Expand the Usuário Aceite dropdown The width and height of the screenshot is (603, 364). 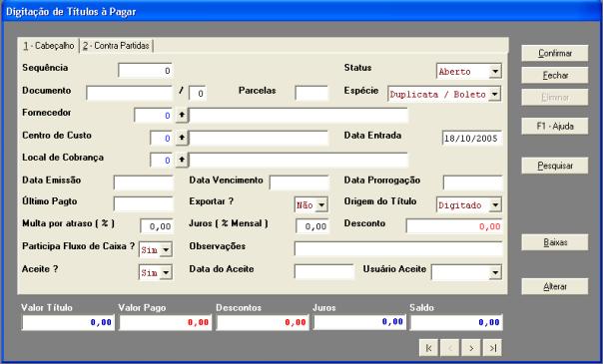tap(495, 272)
